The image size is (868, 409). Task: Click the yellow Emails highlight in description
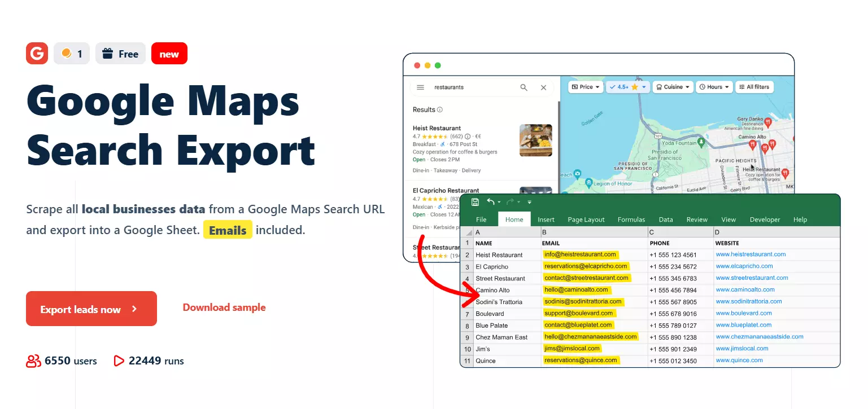point(228,230)
